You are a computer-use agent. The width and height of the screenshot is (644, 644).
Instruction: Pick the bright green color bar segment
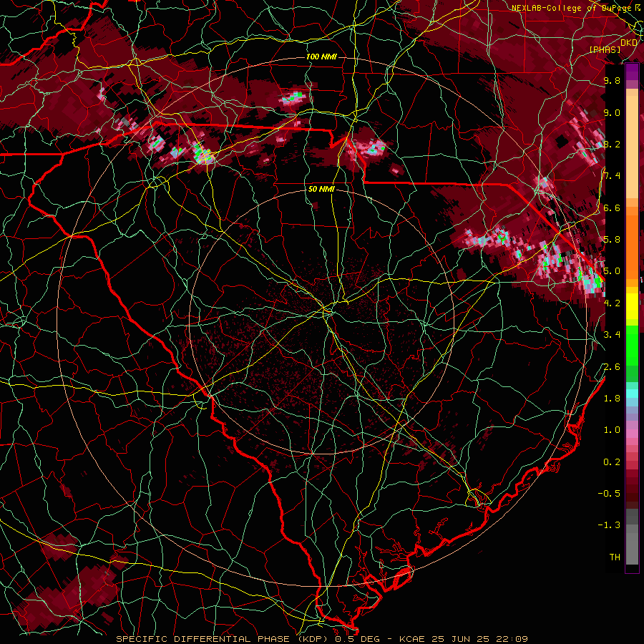[632, 344]
